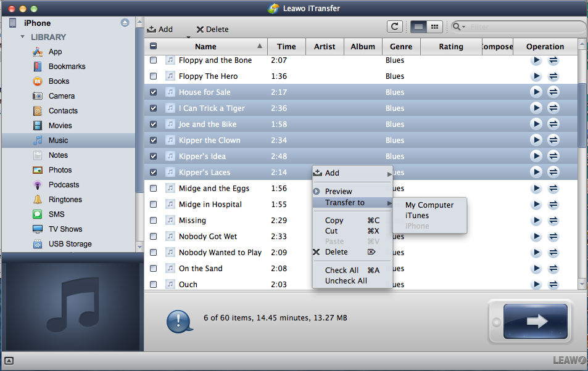Switch to list view icon
This screenshot has width=588, height=371.
coord(418,26)
